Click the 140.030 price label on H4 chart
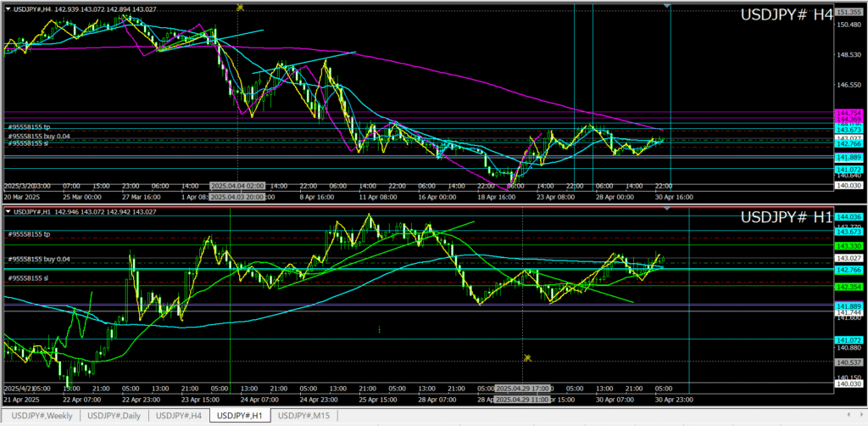Image resolution: width=868 pixels, height=426 pixels. [849, 185]
